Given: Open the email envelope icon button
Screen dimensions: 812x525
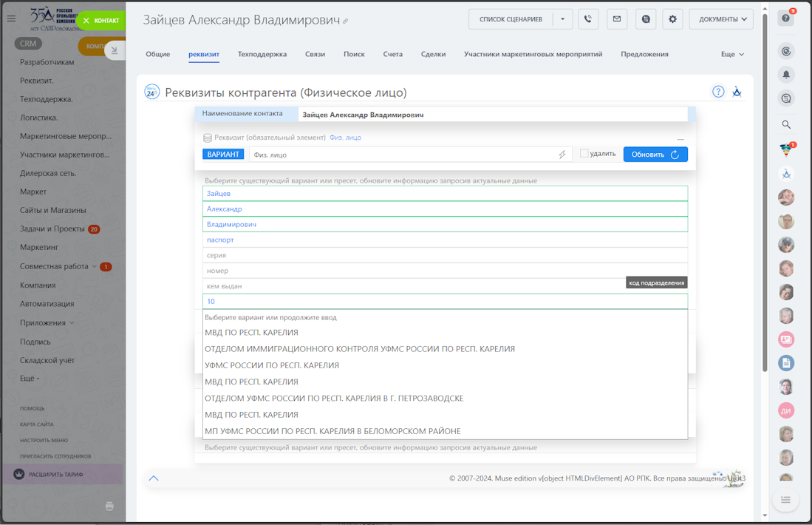Looking at the screenshot, I should [x=617, y=19].
